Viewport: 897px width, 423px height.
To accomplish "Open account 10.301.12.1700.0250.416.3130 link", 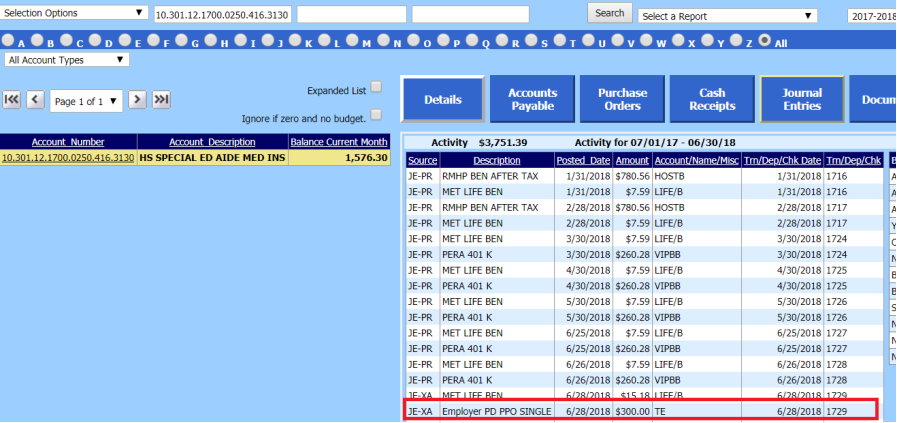I will point(68,158).
